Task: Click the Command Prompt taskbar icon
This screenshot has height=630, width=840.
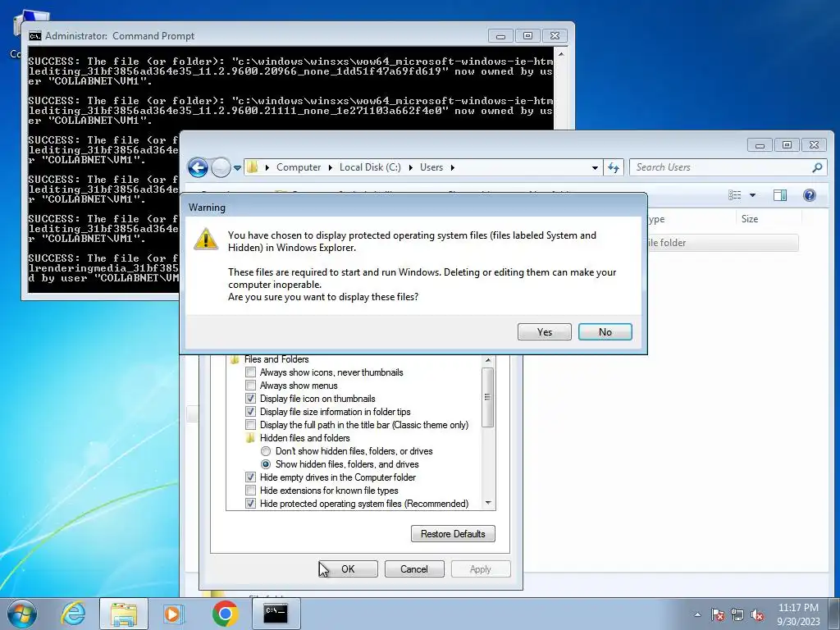Action: click(275, 614)
